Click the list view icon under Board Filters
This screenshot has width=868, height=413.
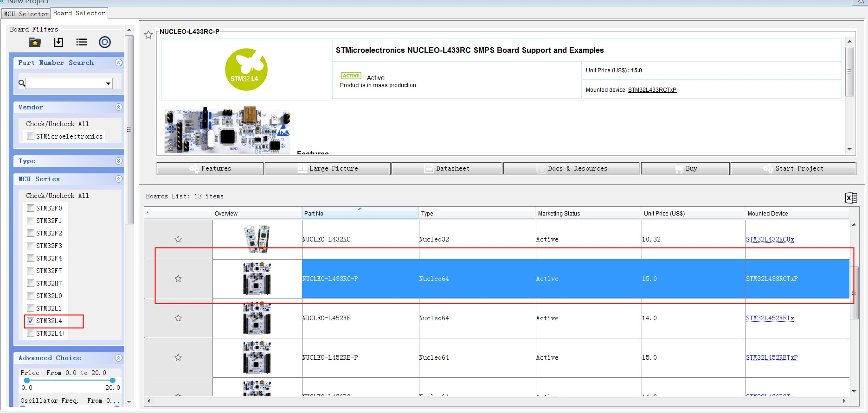pyautogui.click(x=82, y=43)
